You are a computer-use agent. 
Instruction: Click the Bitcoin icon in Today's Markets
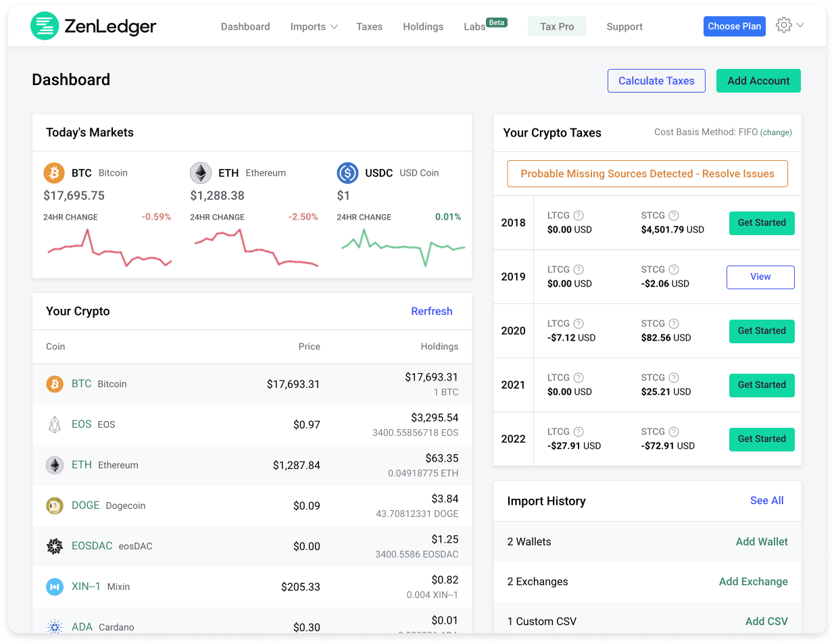[x=54, y=173]
